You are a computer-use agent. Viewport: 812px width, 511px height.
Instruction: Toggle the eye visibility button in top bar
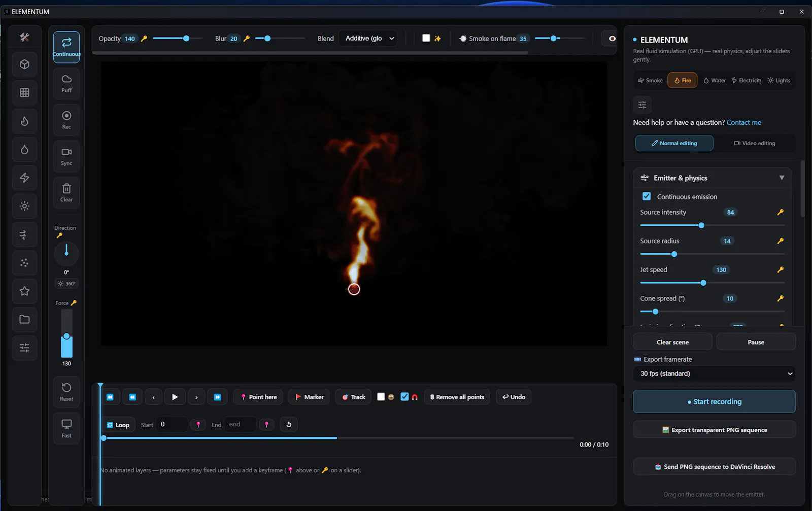pyautogui.click(x=612, y=39)
